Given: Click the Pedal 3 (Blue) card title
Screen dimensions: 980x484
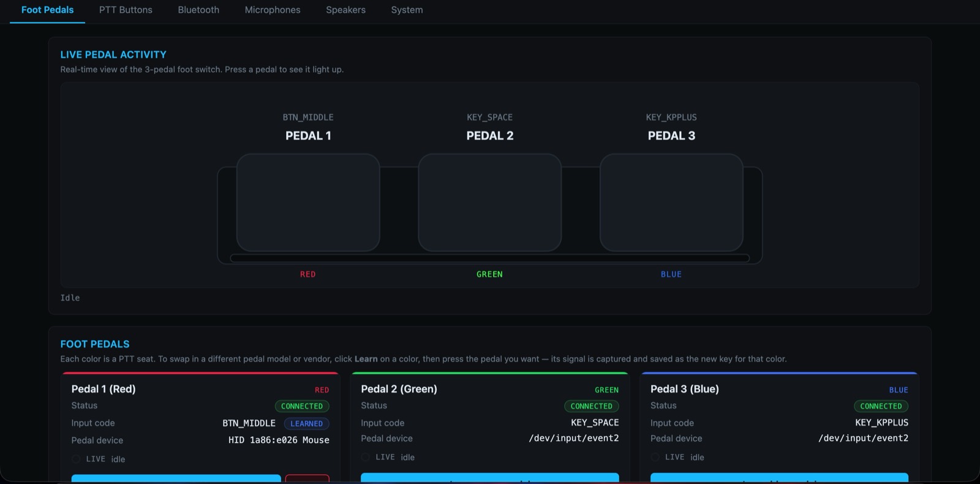Looking at the screenshot, I should point(685,389).
